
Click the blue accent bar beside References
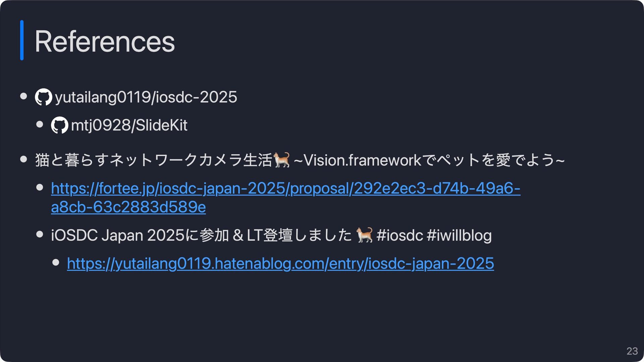tap(22, 40)
